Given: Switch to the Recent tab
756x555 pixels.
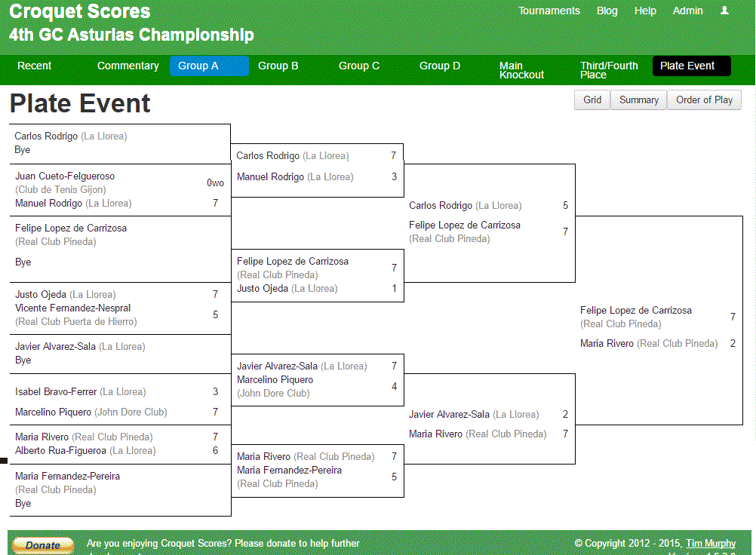Looking at the screenshot, I should pyautogui.click(x=34, y=66).
